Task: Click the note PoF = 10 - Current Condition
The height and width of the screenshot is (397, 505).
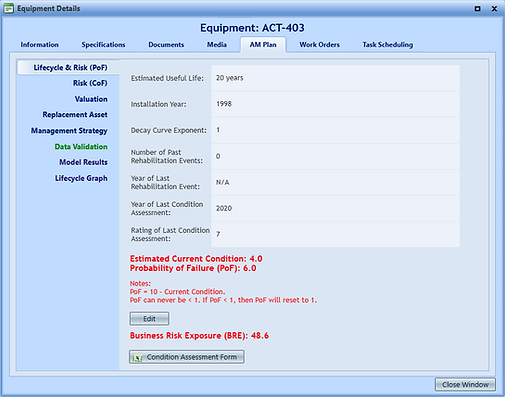Action: (x=177, y=292)
